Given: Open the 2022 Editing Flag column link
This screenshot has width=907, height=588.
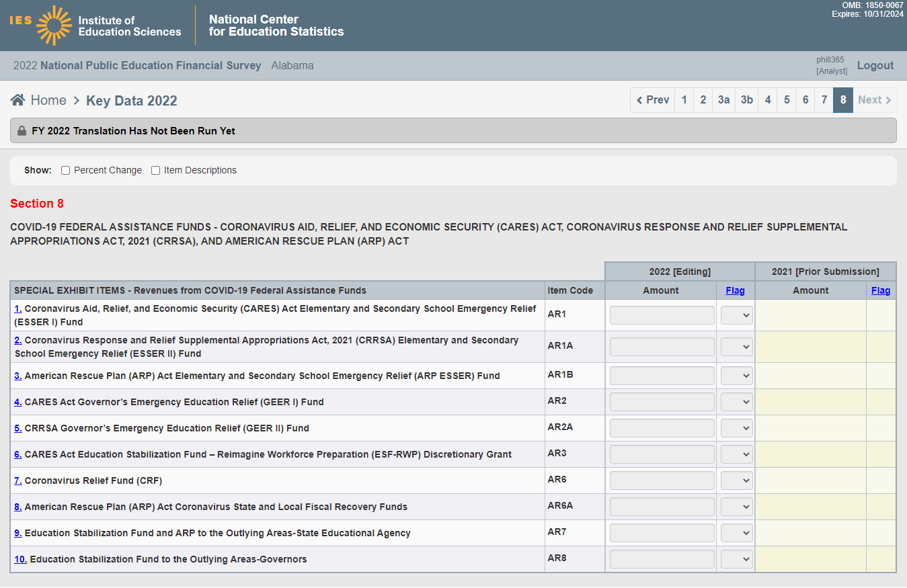Looking at the screenshot, I should tap(735, 290).
